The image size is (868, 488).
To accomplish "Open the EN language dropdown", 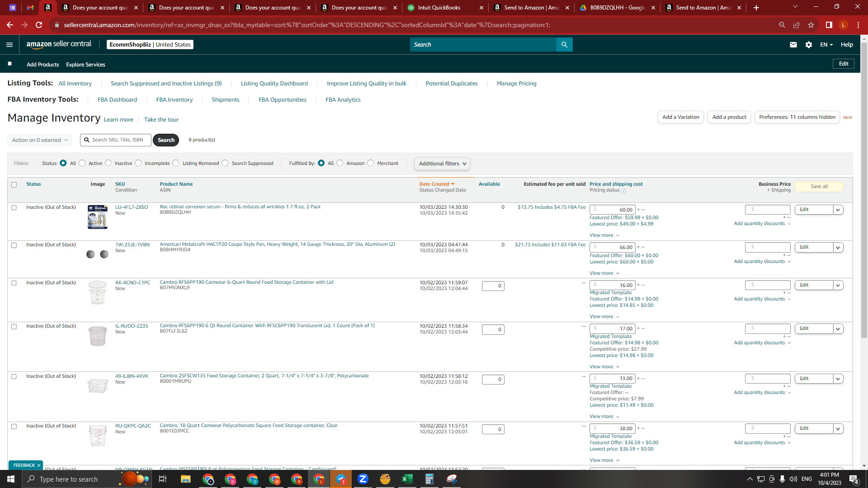I will (826, 44).
